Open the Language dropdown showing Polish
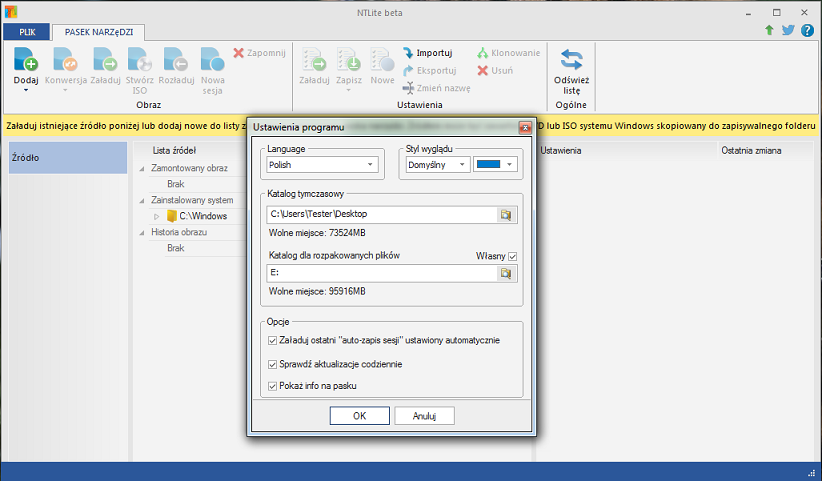 322,165
